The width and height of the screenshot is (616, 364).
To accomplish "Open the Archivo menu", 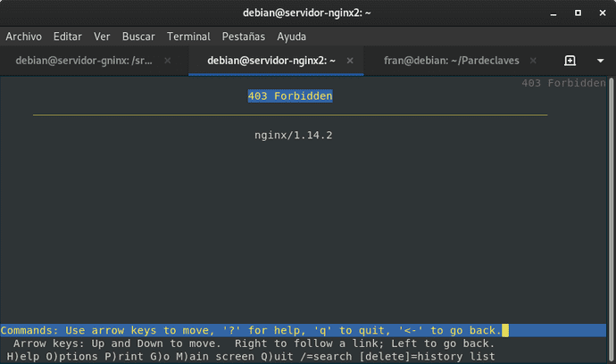I will point(25,37).
